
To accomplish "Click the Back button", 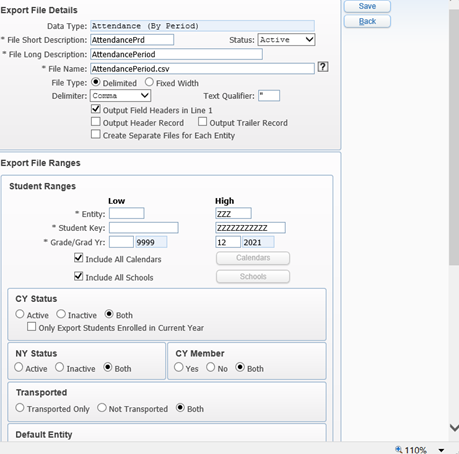I will click(x=367, y=21).
